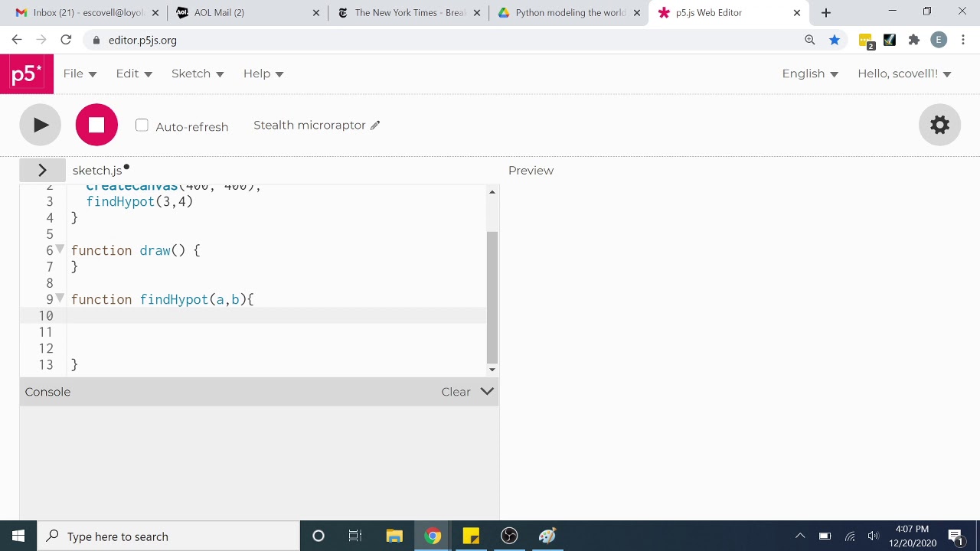Fold the draw function at line 6
The width and height of the screenshot is (980, 551).
coord(60,249)
